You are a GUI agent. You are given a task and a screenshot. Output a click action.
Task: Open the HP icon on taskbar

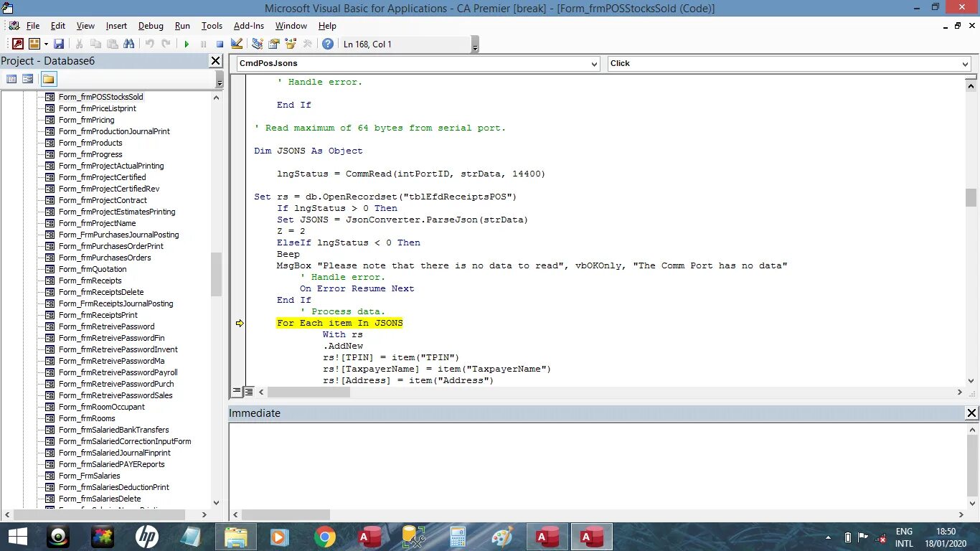(x=146, y=537)
